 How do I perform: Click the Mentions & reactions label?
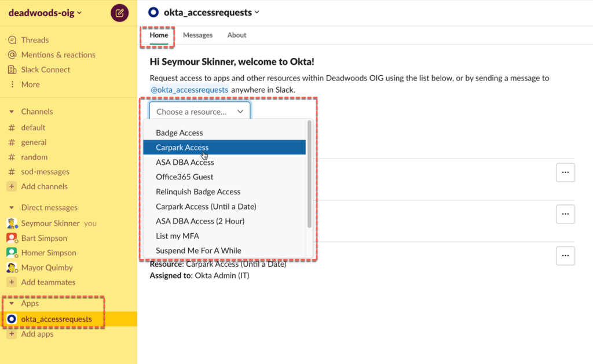[58, 55]
